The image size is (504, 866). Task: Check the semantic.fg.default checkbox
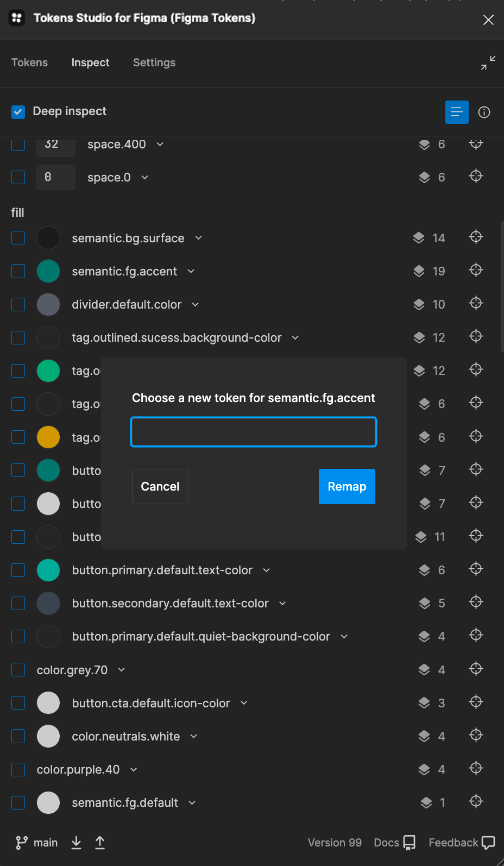click(18, 802)
